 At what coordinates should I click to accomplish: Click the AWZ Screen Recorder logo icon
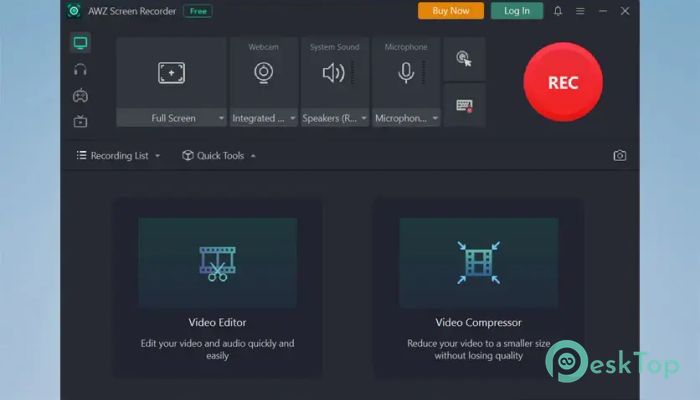coord(74,11)
